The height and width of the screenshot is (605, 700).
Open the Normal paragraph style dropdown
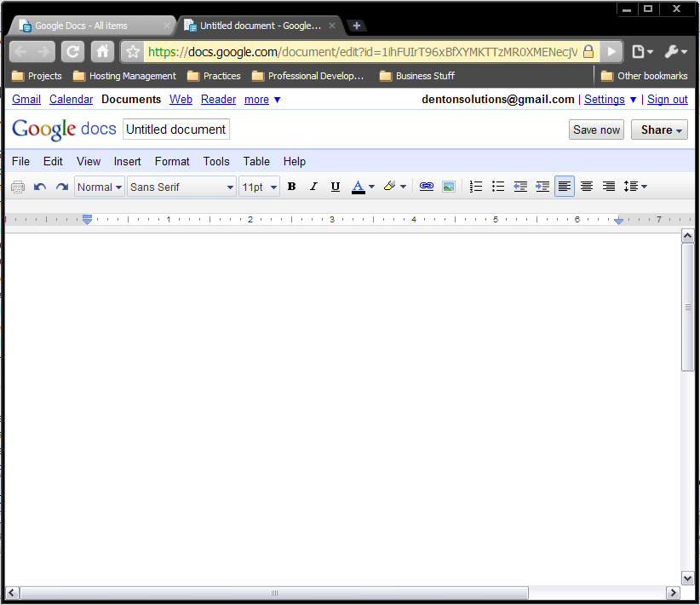tap(100, 187)
